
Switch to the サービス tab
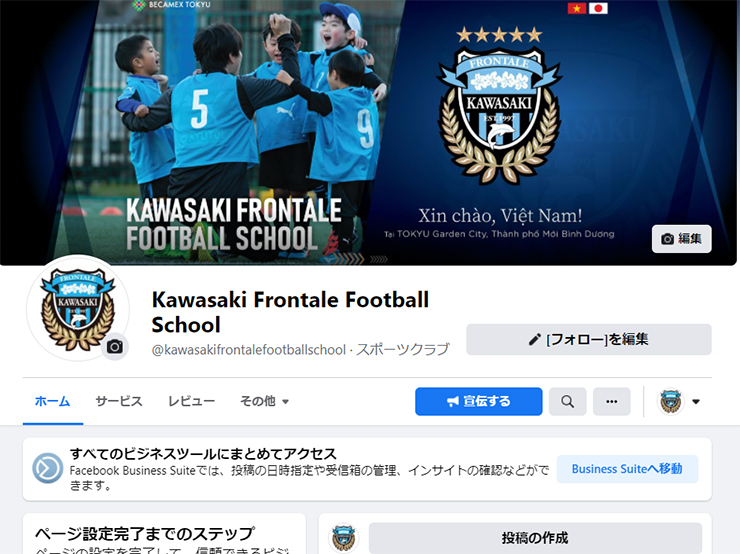pyautogui.click(x=119, y=402)
